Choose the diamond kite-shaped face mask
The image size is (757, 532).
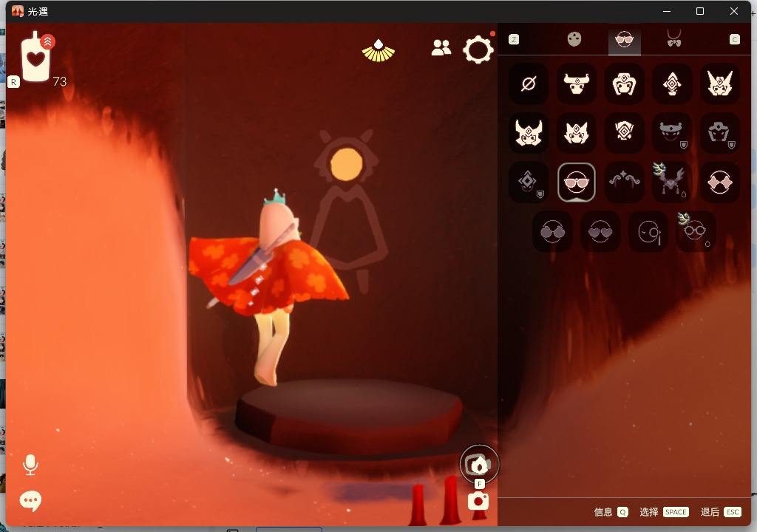(671, 84)
